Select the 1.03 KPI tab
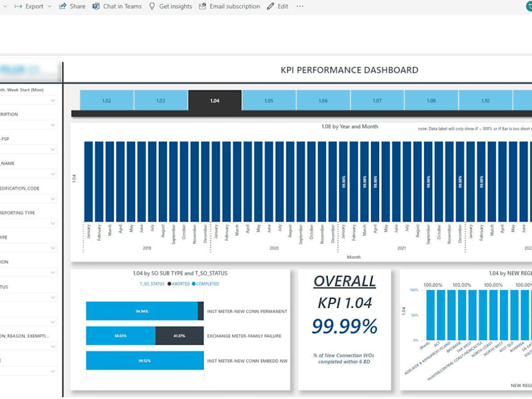This screenshot has width=532, height=399. [x=161, y=100]
